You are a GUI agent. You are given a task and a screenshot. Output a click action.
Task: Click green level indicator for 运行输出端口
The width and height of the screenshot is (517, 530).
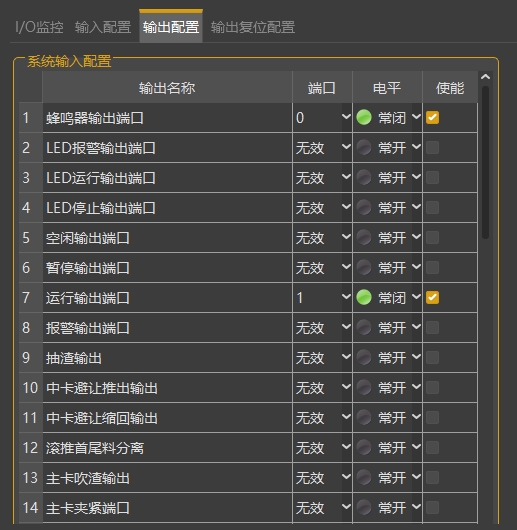pyautogui.click(x=364, y=297)
